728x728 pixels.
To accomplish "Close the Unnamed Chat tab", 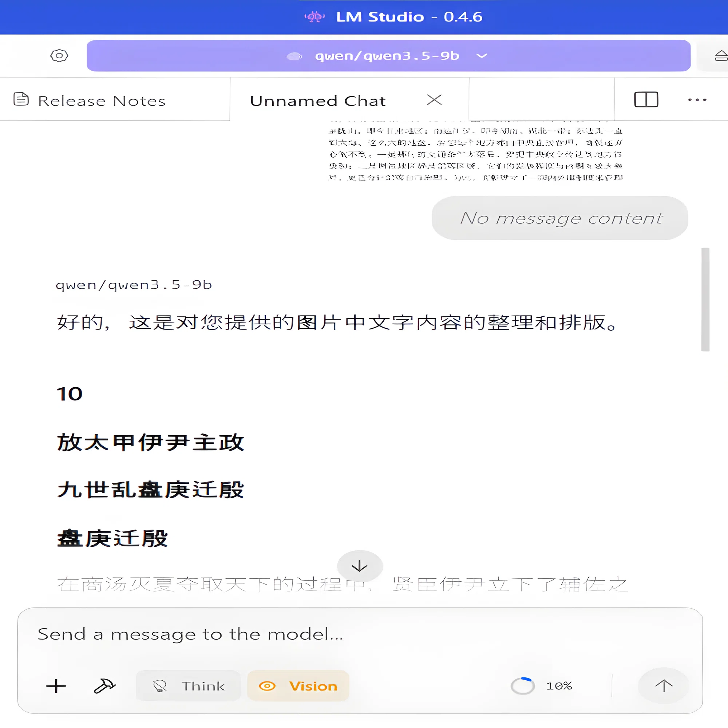I will pos(434,100).
